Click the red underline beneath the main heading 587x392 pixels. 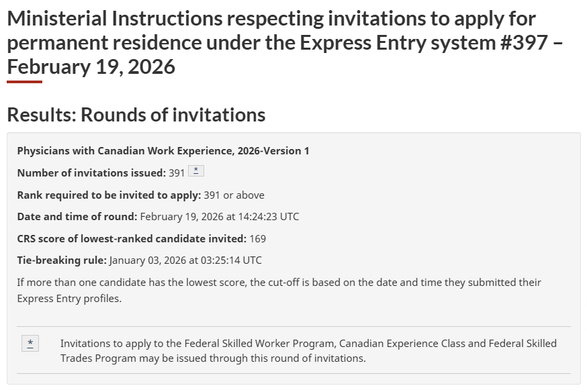[24, 82]
